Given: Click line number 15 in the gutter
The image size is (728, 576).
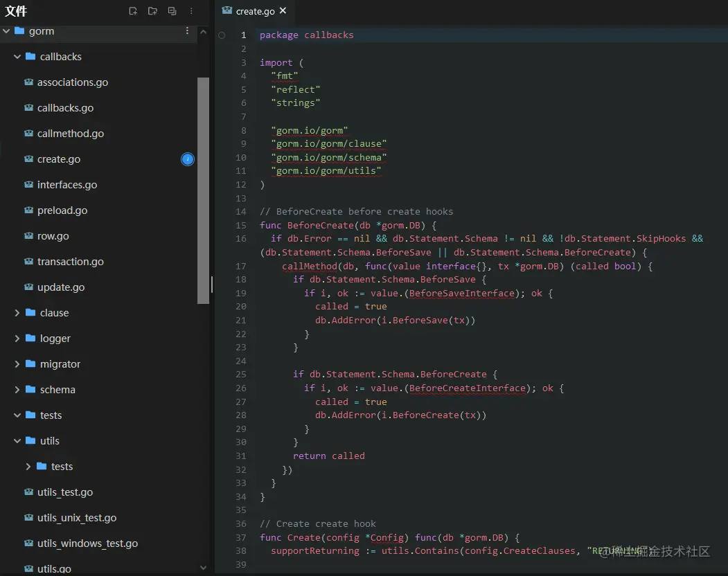Looking at the screenshot, I should [241, 225].
